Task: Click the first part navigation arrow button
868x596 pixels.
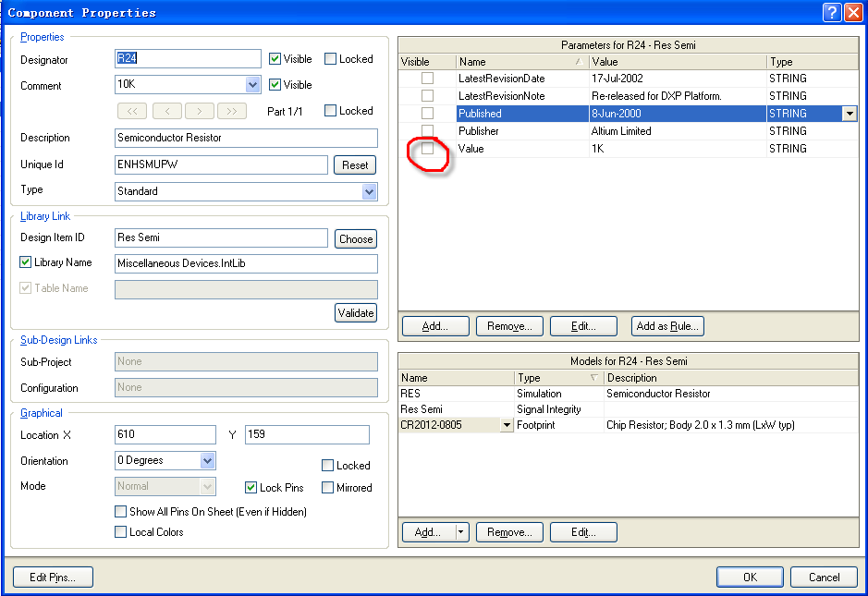Action: 131,111
